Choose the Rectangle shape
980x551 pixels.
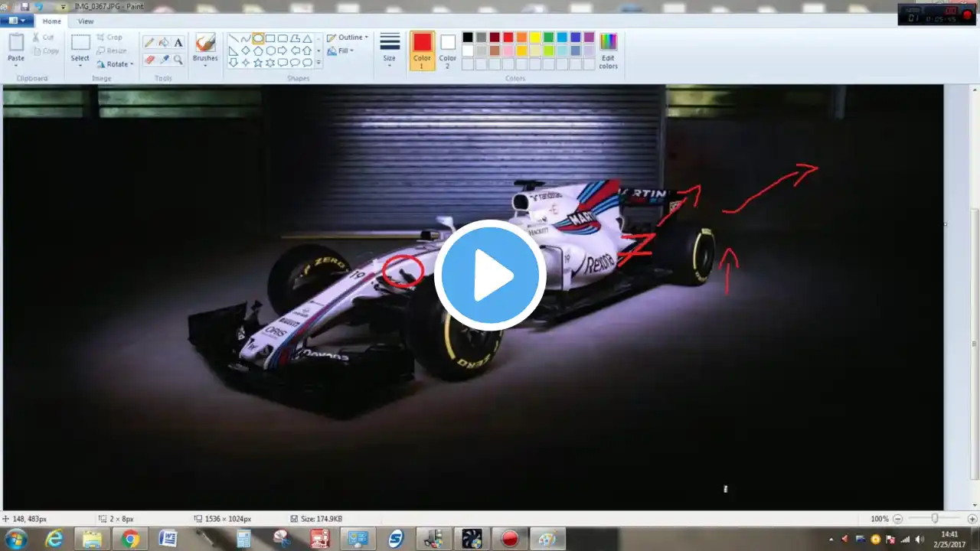270,38
